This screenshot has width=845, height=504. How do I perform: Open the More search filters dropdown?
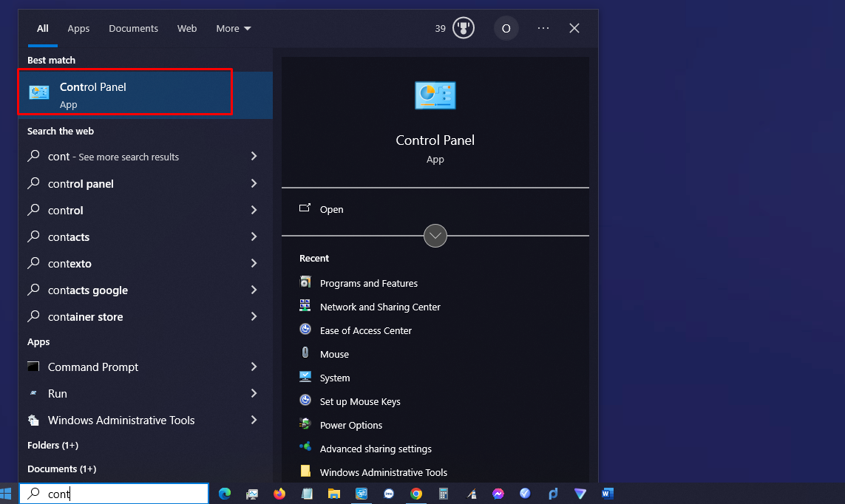(233, 28)
